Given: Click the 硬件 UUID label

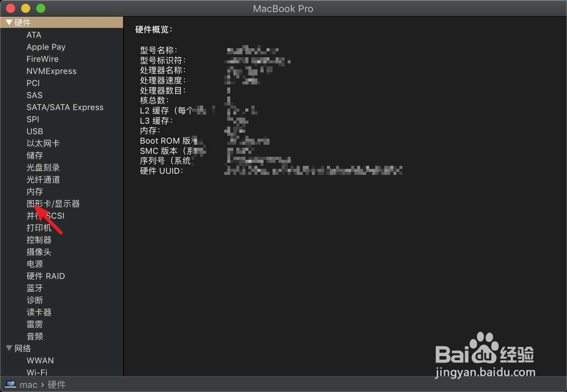Looking at the screenshot, I should tap(162, 171).
